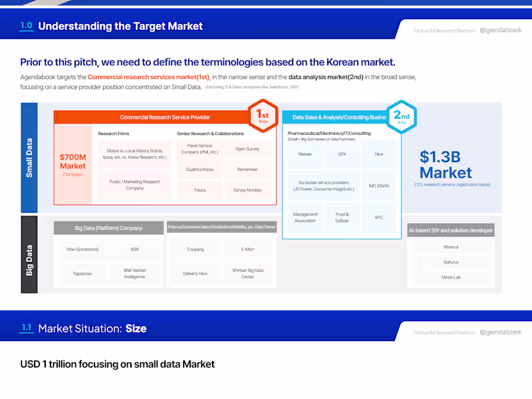Click the blue 2nd Area hexagon badge
The width and height of the screenshot is (532, 399).
point(402,117)
